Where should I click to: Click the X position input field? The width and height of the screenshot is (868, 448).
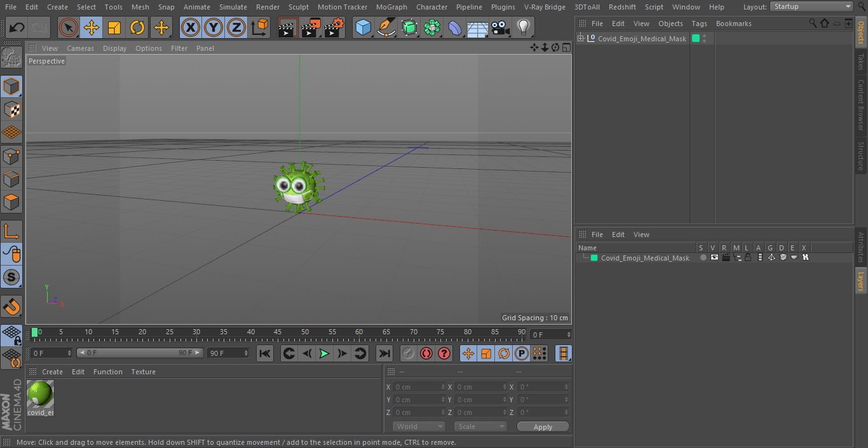[419, 387]
